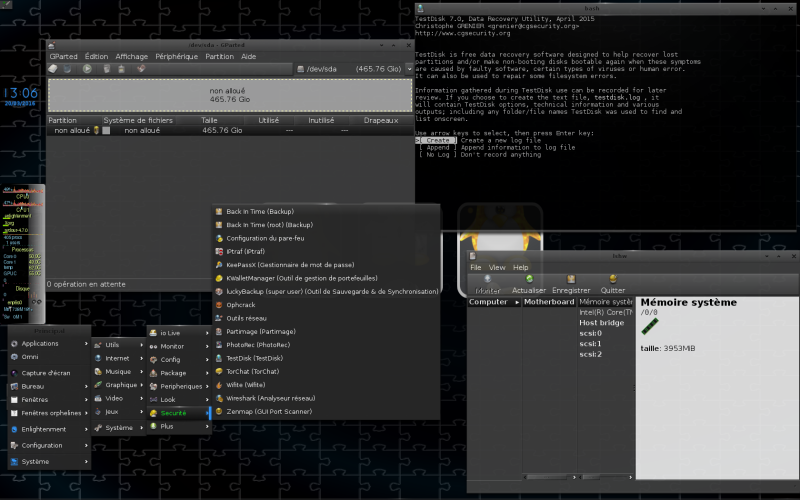Open the Partition menu in GParted
The height and width of the screenshot is (500, 800).
pos(219,57)
